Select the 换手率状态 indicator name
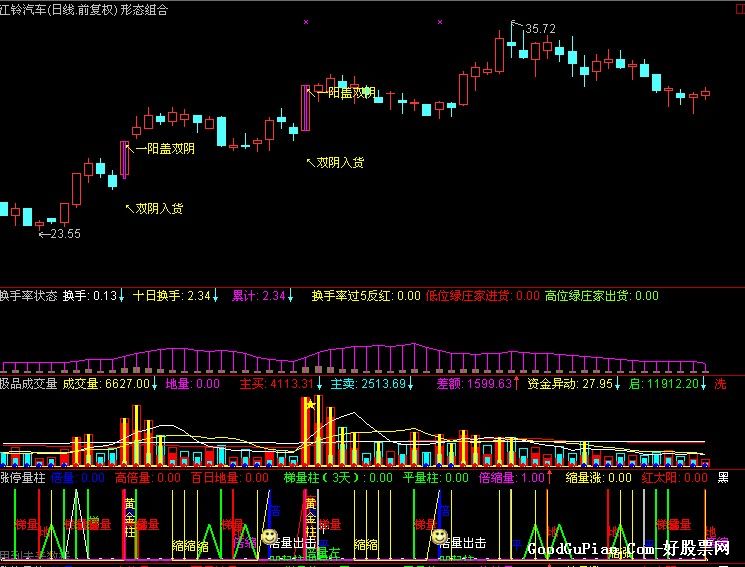Image resolution: width=745 pixels, height=567 pixels. pos(29,296)
